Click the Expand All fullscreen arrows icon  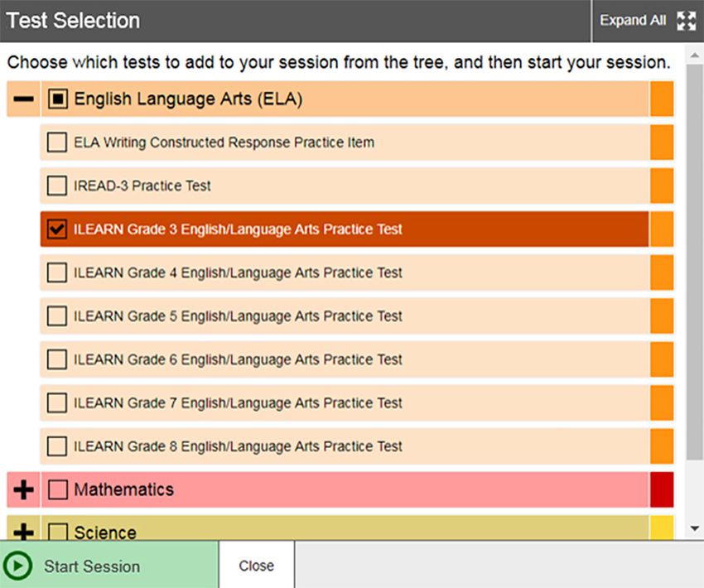[x=686, y=21]
